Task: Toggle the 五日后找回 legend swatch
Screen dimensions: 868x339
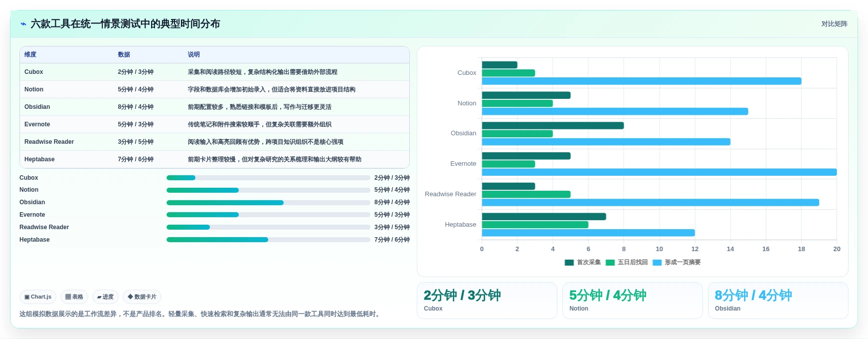Action: [610, 262]
